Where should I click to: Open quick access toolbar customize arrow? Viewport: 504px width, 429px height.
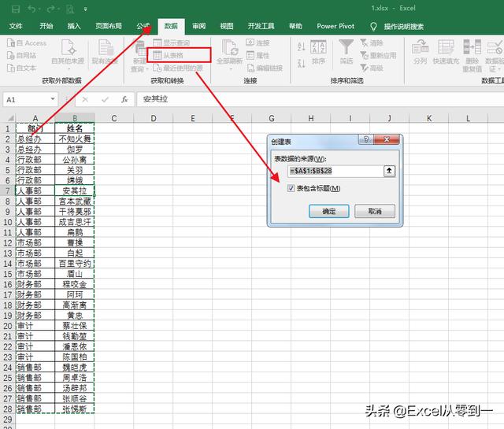coord(85,9)
